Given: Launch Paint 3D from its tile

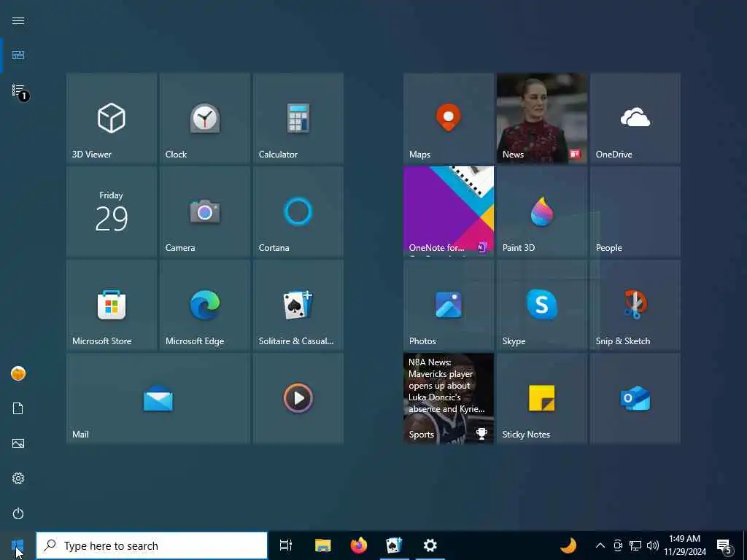Looking at the screenshot, I should pos(542,211).
